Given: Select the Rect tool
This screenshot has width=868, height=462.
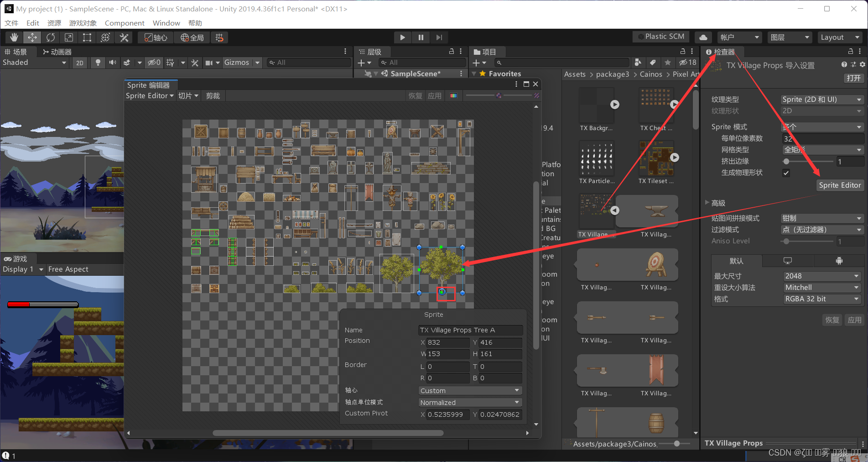Looking at the screenshot, I should tap(87, 37).
